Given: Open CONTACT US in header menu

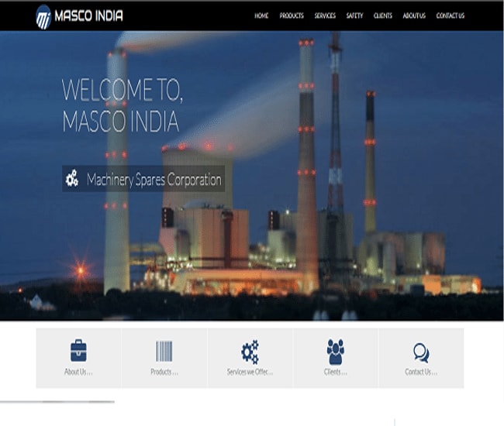Looking at the screenshot, I should click(x=450, y=15).
